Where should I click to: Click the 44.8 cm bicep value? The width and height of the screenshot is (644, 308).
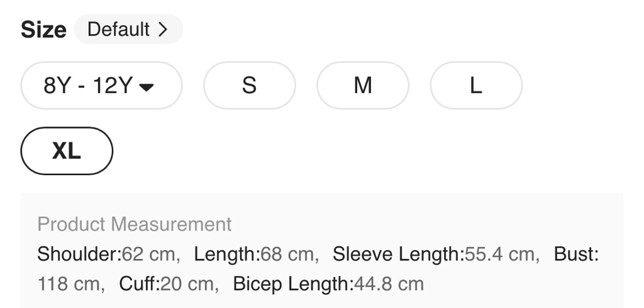(389, 284)
